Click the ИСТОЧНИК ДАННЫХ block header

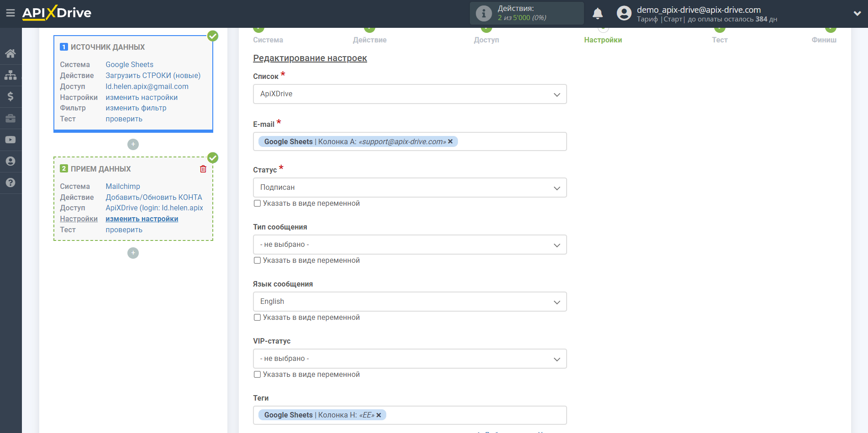coord(102,47)
